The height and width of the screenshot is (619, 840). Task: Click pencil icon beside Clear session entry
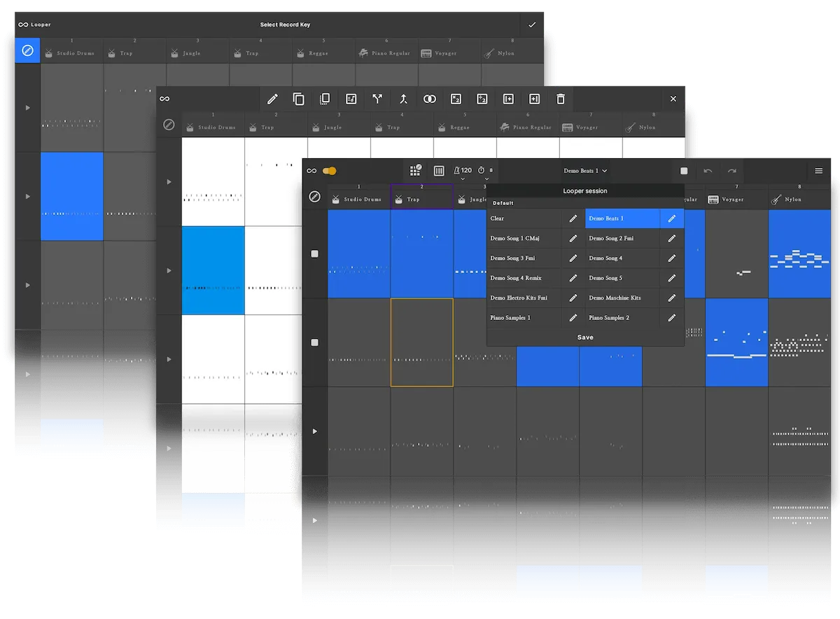[x=573, y=218]
